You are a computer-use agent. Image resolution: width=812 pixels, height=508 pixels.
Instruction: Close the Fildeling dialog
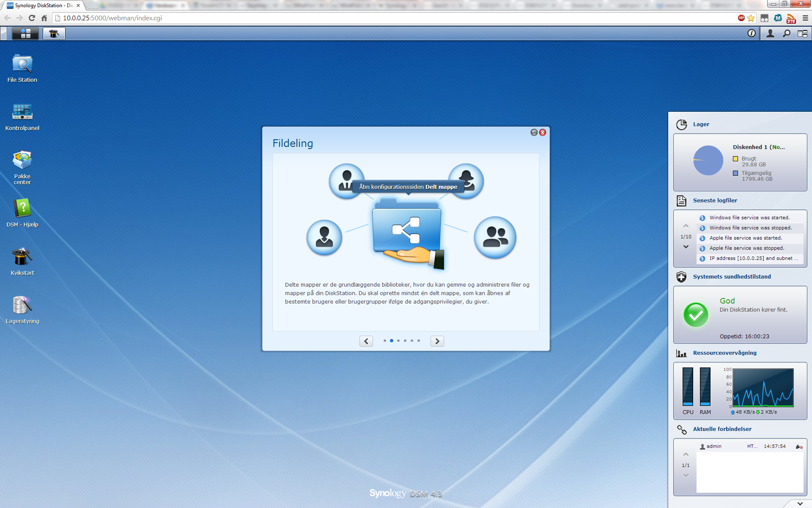click(x=543, y=133)
